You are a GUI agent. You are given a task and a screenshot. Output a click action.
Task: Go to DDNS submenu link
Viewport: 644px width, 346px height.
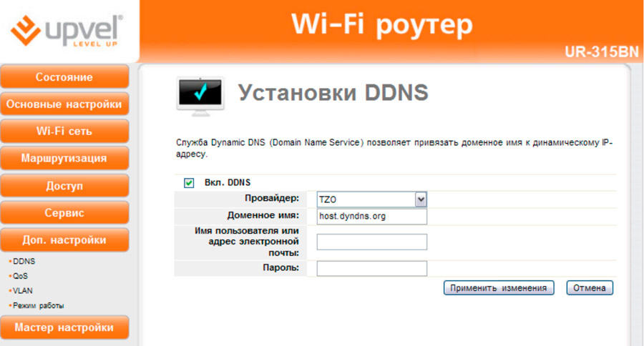tap(24, 261)
